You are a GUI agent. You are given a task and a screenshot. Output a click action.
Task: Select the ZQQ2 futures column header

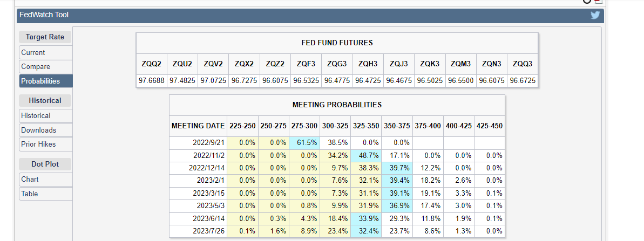pos(151,64)
